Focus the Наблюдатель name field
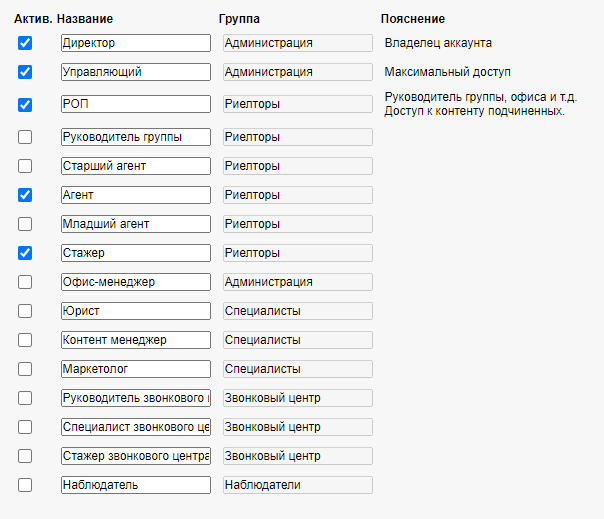This screenshot has height=519, width=604. pyautogui.click(x=135, y=485)
